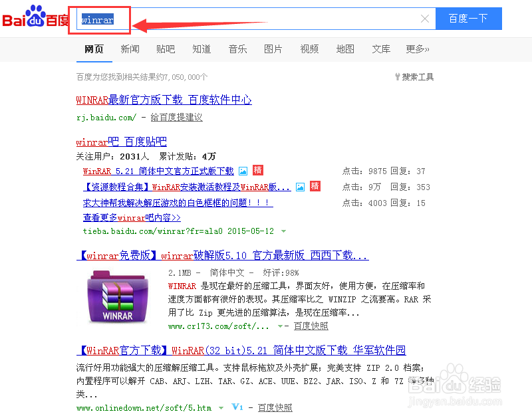532x420 pixels.
Task: Open WinRAR官方下载 华军软件园 result
Action: pyautogui.click(x=241, y=350)
